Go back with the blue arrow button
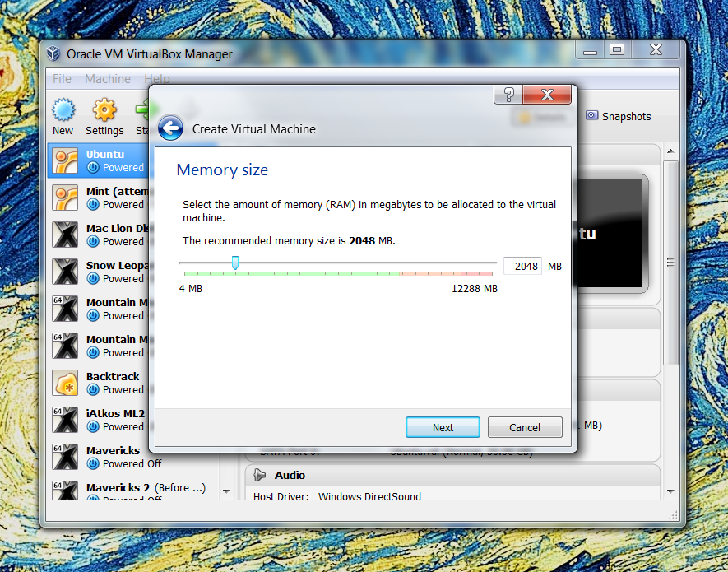Viewport: 728px width, 572px height. click(170, 128)
